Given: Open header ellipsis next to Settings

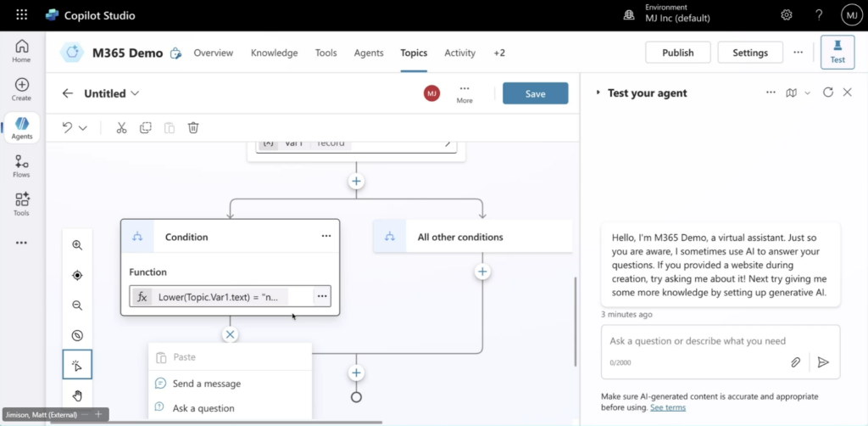Looking at the screenshot, I should (798, 52).
